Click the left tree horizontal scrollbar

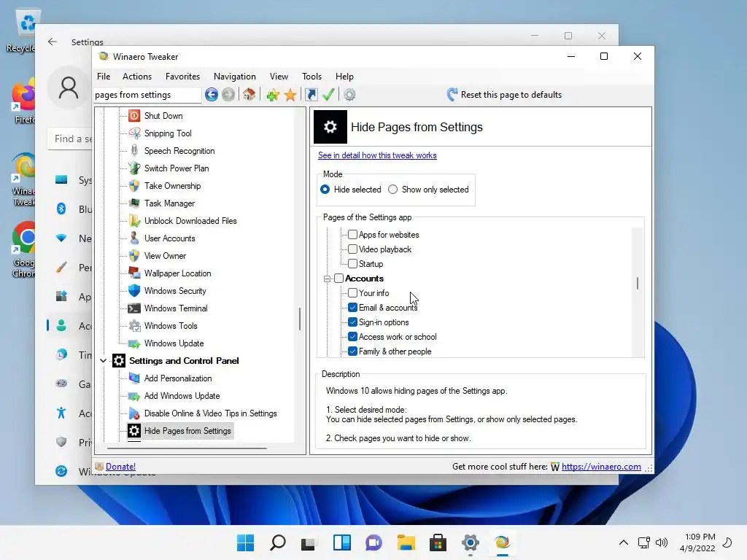(187, 448)
